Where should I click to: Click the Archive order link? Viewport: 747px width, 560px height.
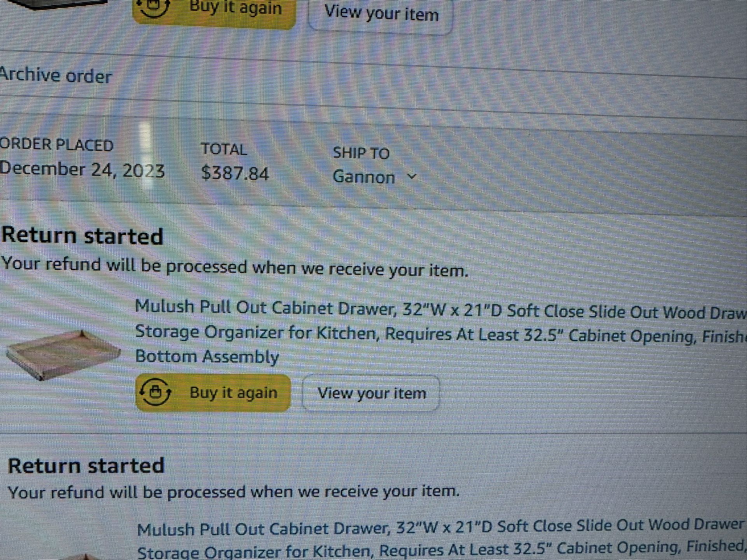pyautogui.click(x=56, y=76)
